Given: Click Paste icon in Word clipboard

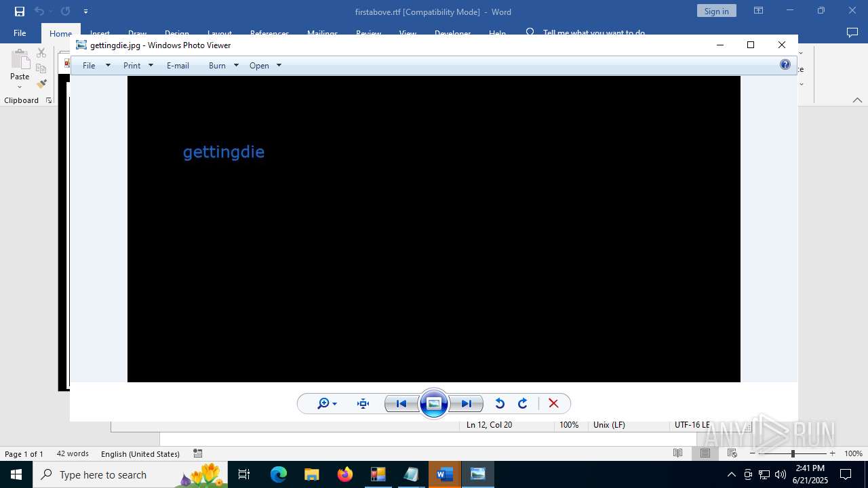Looking at the screenshot, I should click(x=20, y=60).
